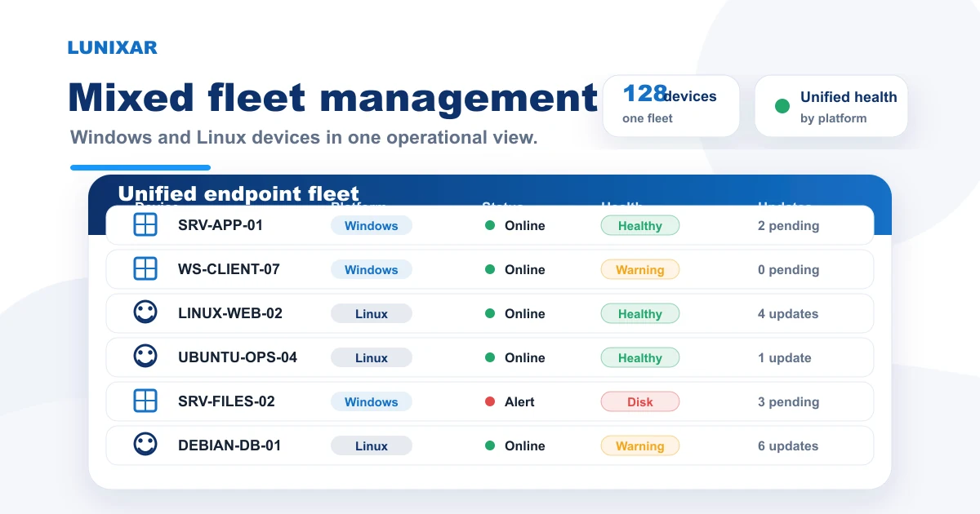Click '0 pending' updates value

788,270
